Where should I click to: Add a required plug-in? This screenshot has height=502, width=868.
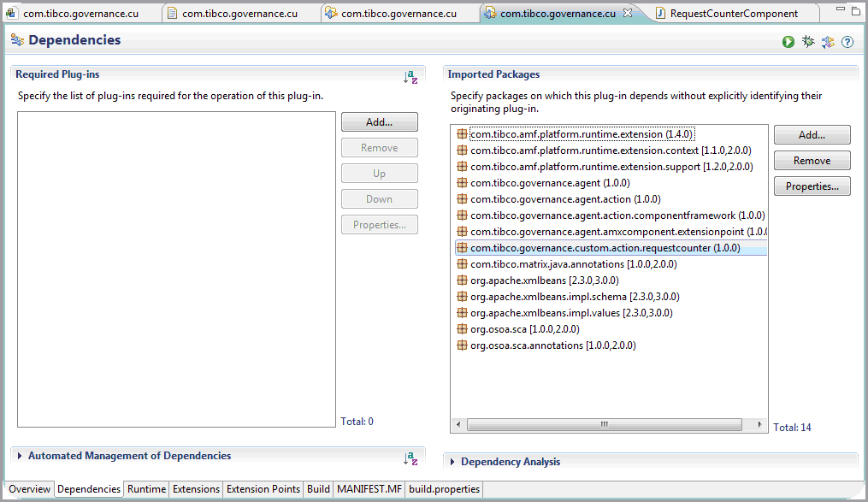[379, 122]
